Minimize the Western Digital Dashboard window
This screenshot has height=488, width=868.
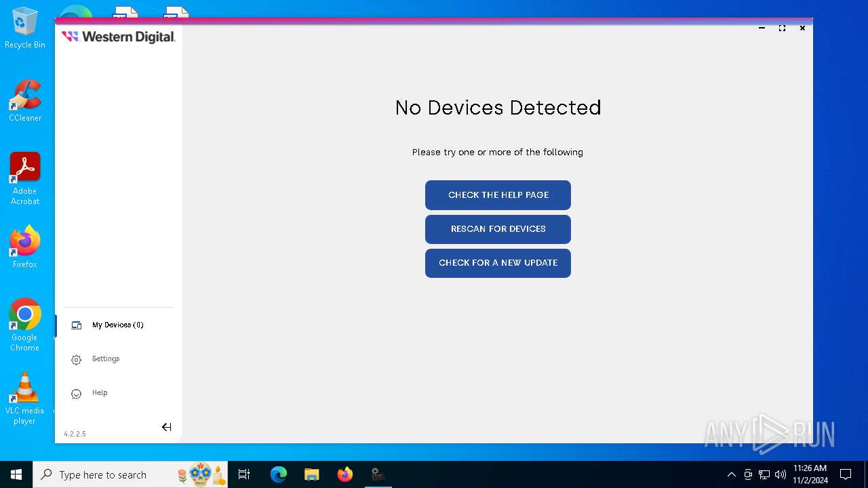762,28
